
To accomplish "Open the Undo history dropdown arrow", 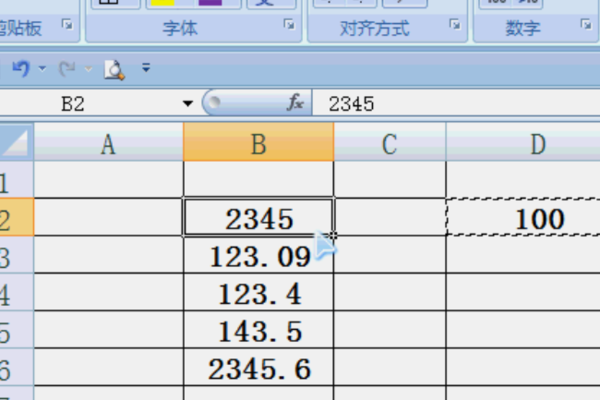I will click(x=42, y=69).
